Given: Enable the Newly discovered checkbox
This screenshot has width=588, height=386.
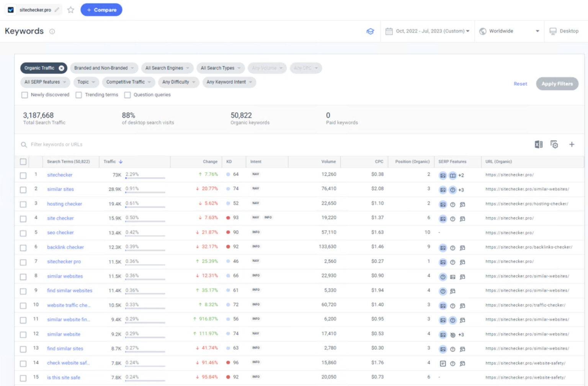Looking at the screenshot, I should (x=24, y=95).
